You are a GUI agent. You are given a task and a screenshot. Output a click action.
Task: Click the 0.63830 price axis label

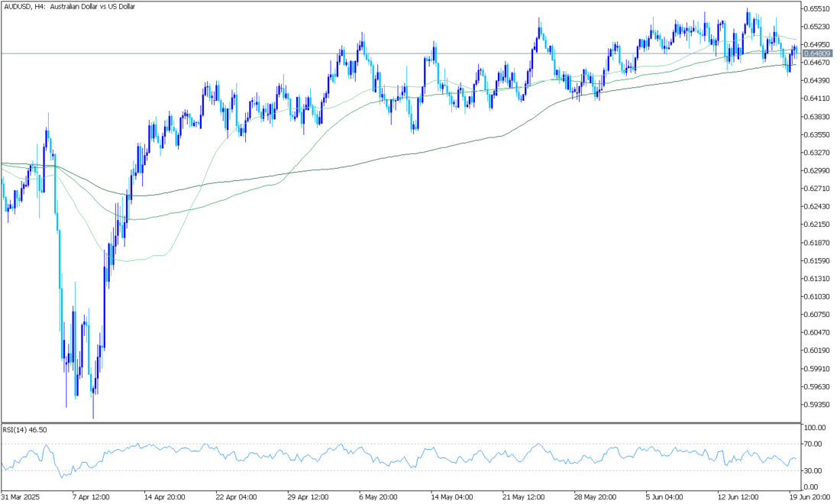[818, 117]
